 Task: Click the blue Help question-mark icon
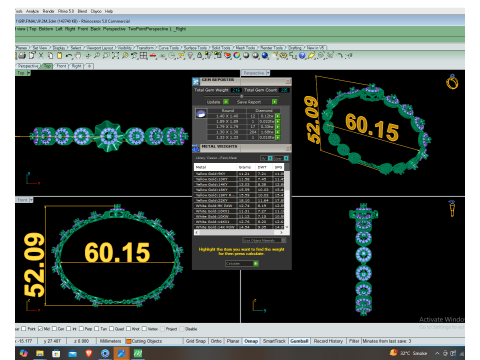coord(302,56)
